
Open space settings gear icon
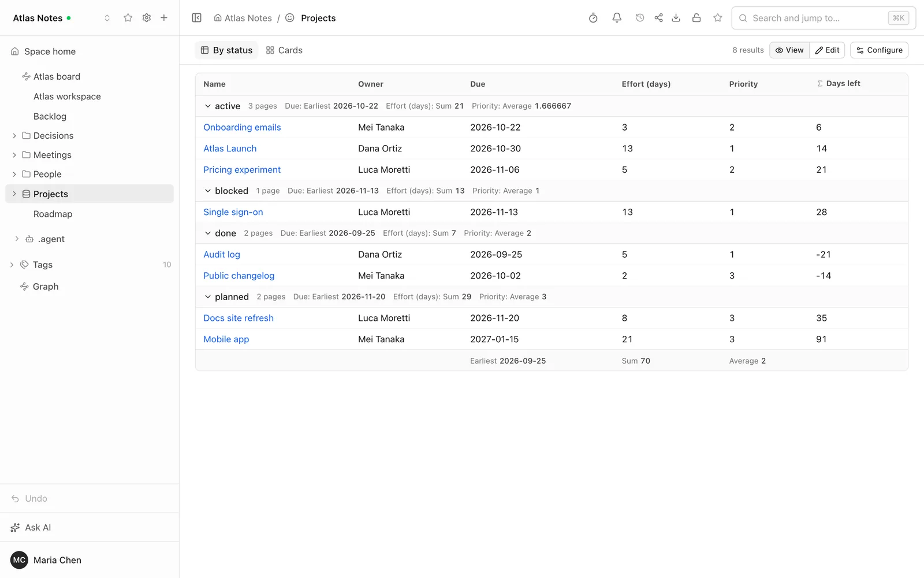point(147,18)
